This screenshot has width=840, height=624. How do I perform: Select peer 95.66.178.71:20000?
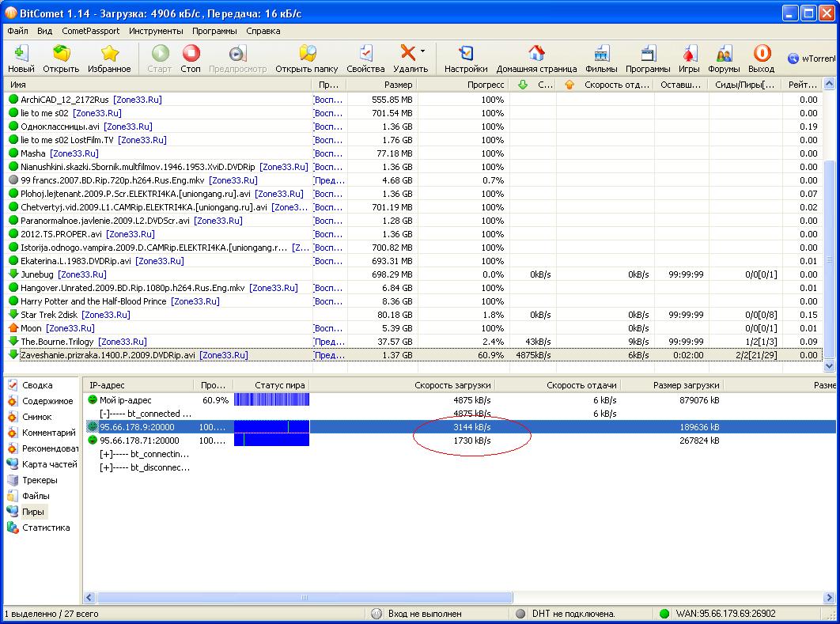(x=139, y=441)
